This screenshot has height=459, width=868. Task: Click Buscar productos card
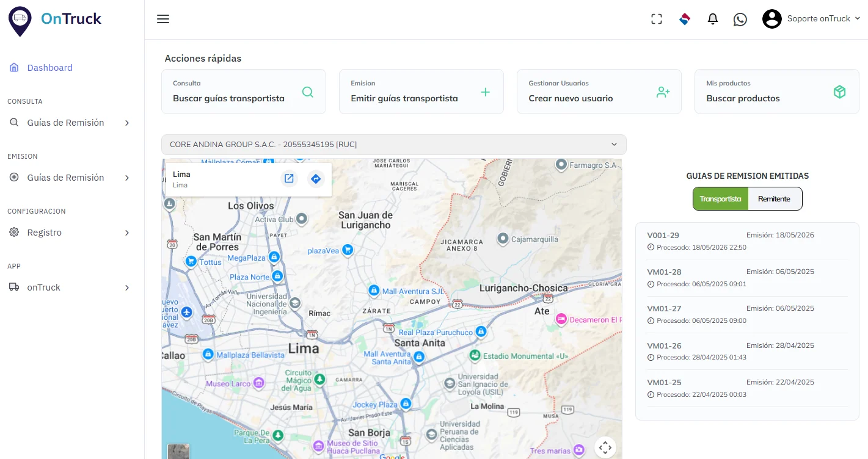pyautogui.click(x=777, y=92)
